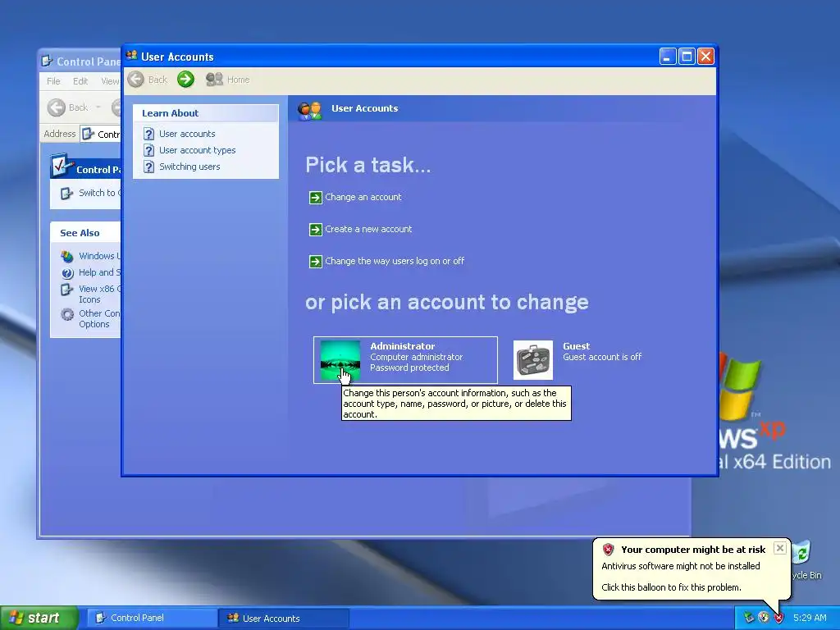Click User Accounts taskbar button
This screenshot has height=630, width=840.
click(x=285, y=619)
